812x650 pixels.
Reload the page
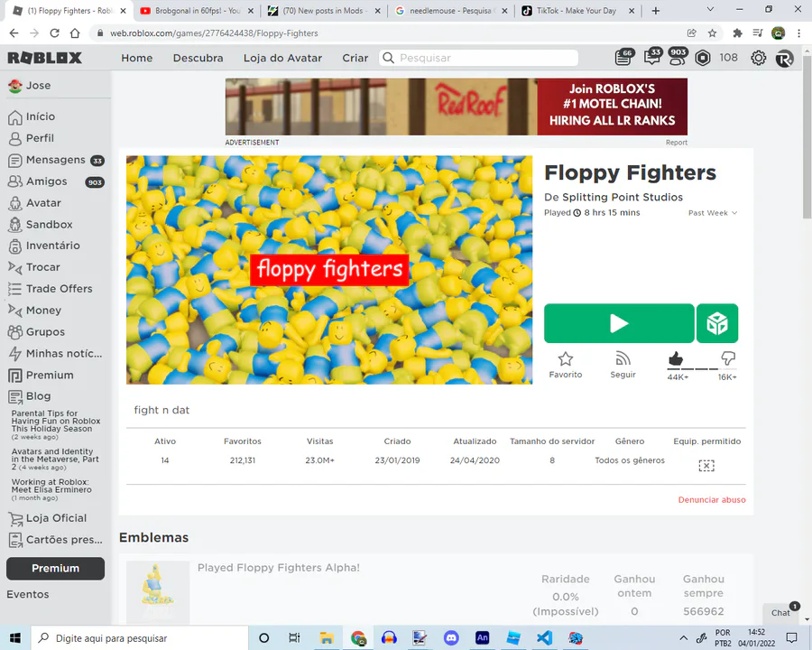[x=54, y=33]
